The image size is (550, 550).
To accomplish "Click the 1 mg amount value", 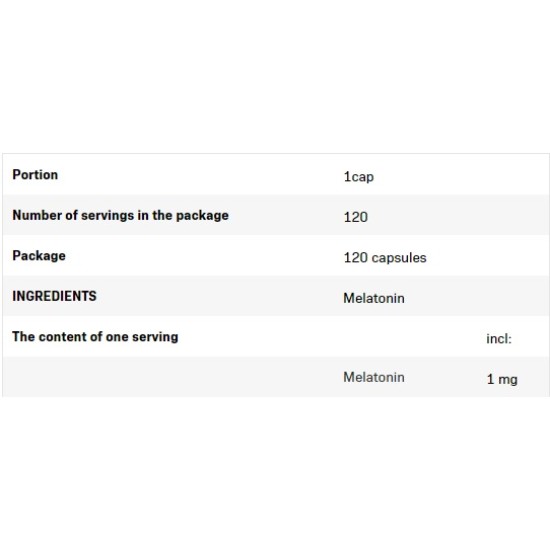I will [x=502, y=380].
